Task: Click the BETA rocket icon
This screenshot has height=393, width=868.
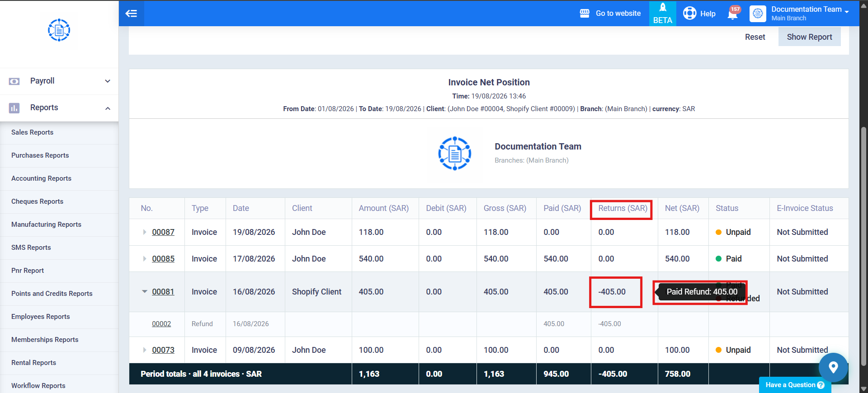Action: coord(662,8)
